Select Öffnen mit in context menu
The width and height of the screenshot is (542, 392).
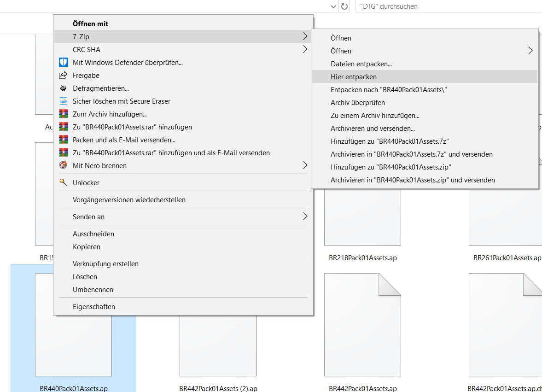point(184,23)
